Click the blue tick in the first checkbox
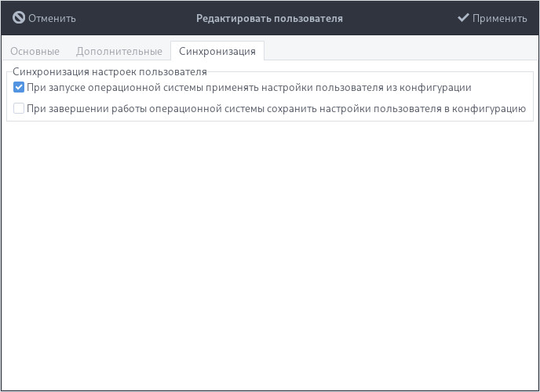 (19, 88)
